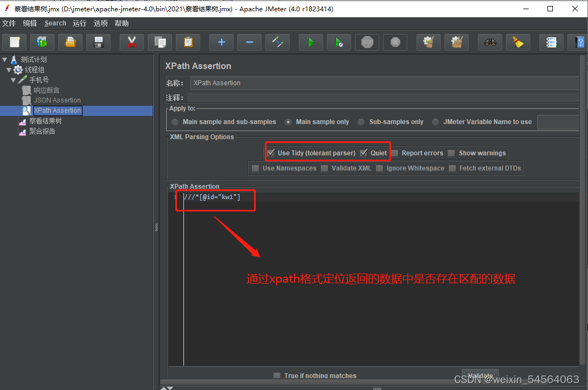
Task: Click the JMeter variable name field
Action: pos(558,122)
